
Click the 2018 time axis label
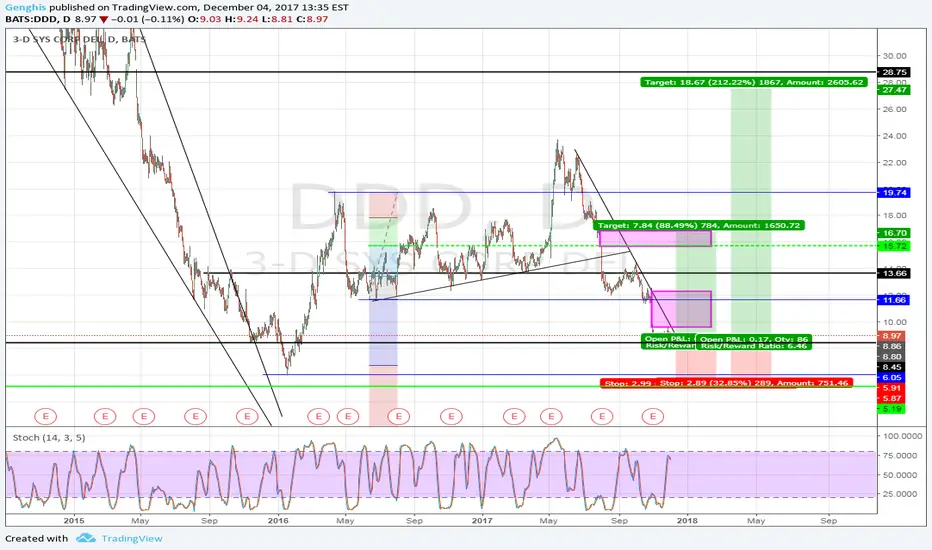click(x=688, y=521)
